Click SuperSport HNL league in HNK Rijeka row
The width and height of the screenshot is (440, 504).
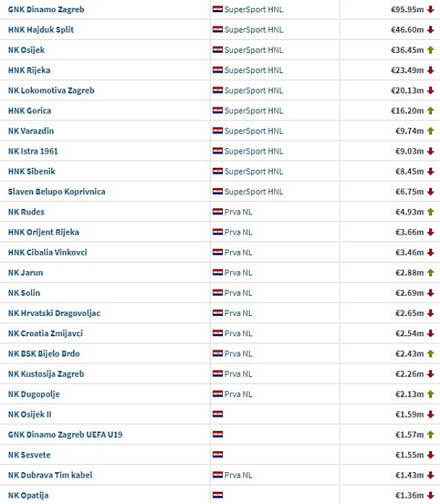click(x=253, y=70)
